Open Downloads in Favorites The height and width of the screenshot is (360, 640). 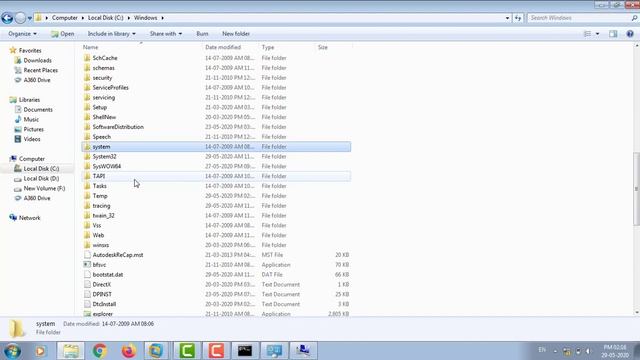pos(38,60)
